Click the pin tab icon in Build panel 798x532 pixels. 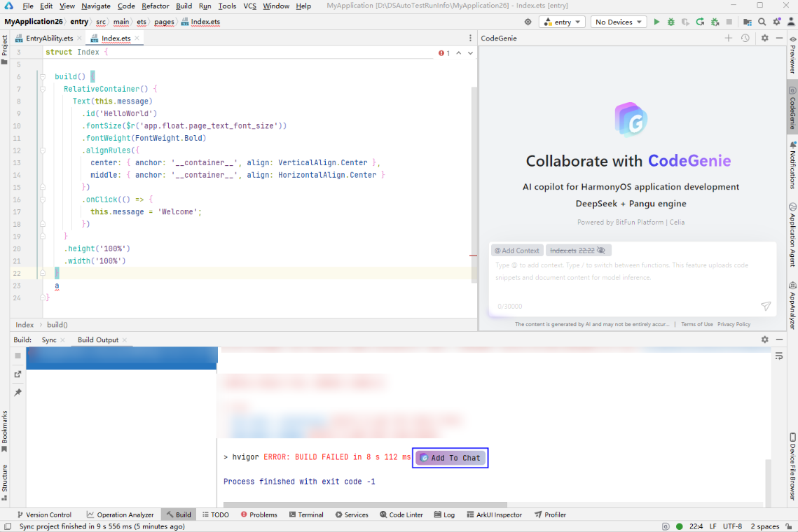tap(18, 392)
